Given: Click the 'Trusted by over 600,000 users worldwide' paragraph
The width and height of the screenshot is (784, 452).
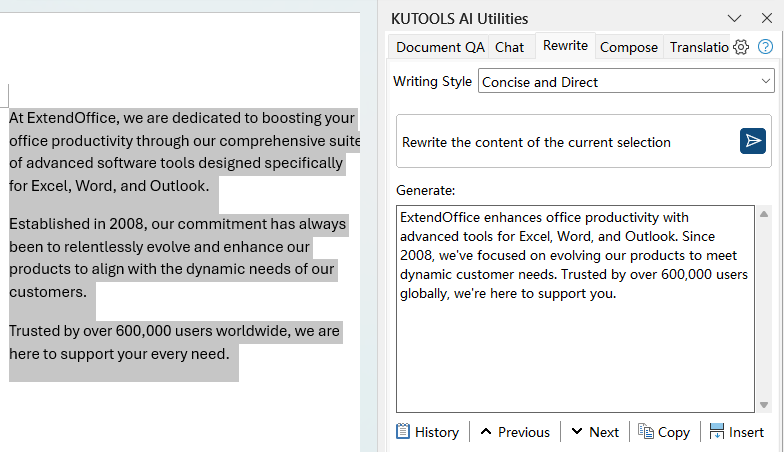Looking at the screenshot, I should point(174,342).
